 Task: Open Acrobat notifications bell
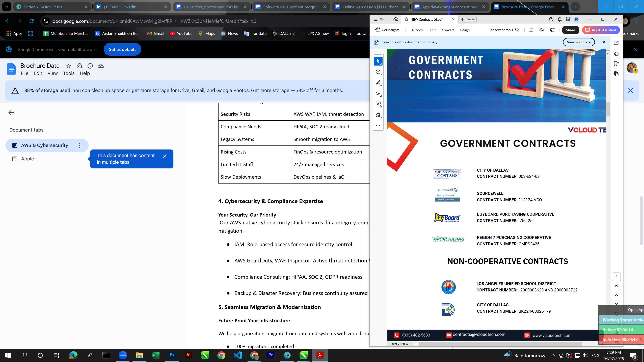click(x=559, y=19)
